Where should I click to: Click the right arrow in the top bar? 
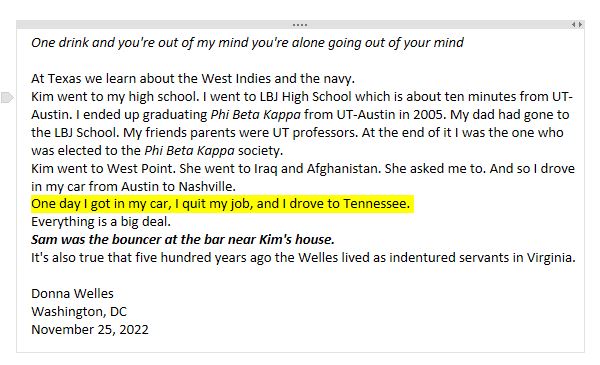point(580,24)
